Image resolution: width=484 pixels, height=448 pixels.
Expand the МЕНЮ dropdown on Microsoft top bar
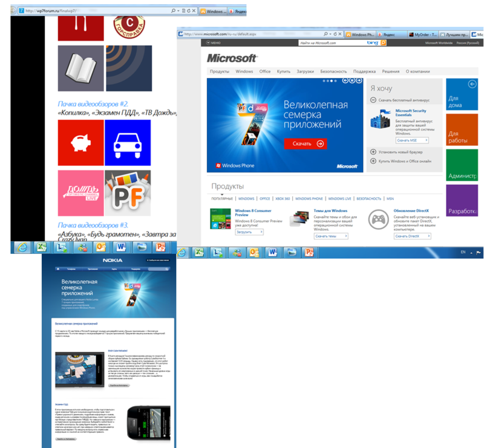[x=214, y=43]
